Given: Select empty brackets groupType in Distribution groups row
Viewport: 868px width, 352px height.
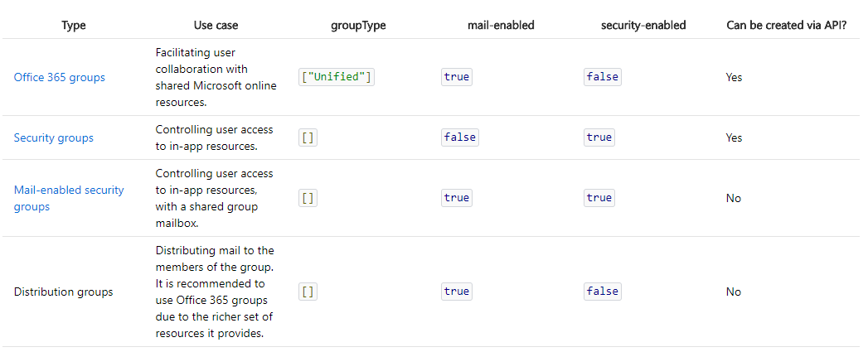Looking at the screenshot, I should coord(308,292).
